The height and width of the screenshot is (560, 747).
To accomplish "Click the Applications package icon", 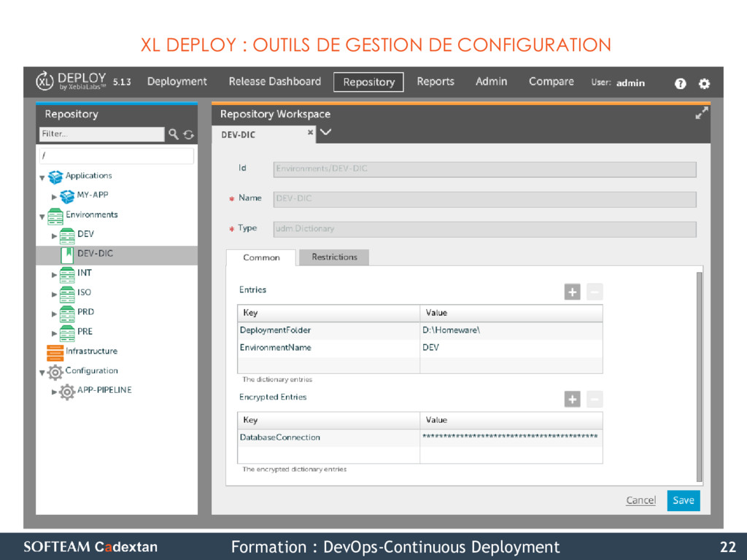I will point(55,176).
